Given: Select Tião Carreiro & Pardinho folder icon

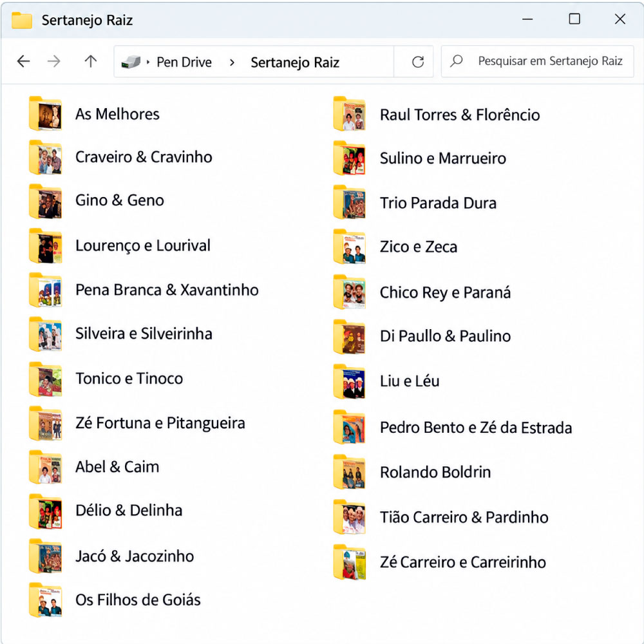Looking at the screenshot, I should point(350,517).
